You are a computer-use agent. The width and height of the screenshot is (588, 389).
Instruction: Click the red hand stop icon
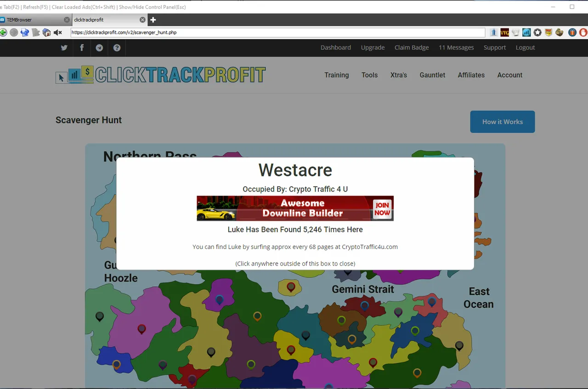pyautogui.click(x=583, y=33)
